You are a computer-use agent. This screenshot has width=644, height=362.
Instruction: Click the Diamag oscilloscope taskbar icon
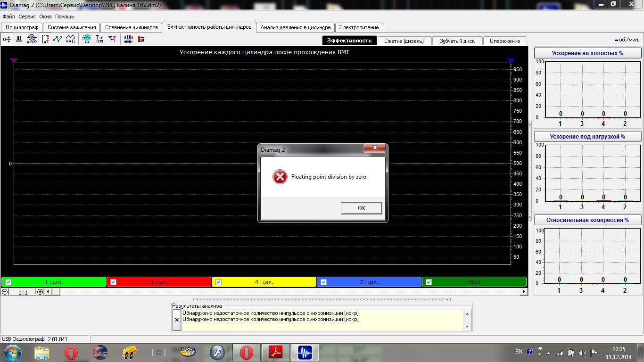305,352
